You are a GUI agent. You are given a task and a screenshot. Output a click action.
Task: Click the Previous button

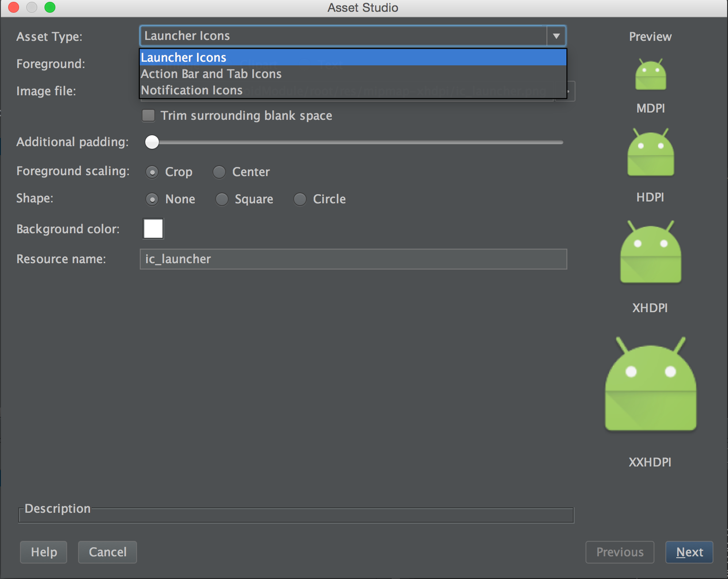[620, 552]
